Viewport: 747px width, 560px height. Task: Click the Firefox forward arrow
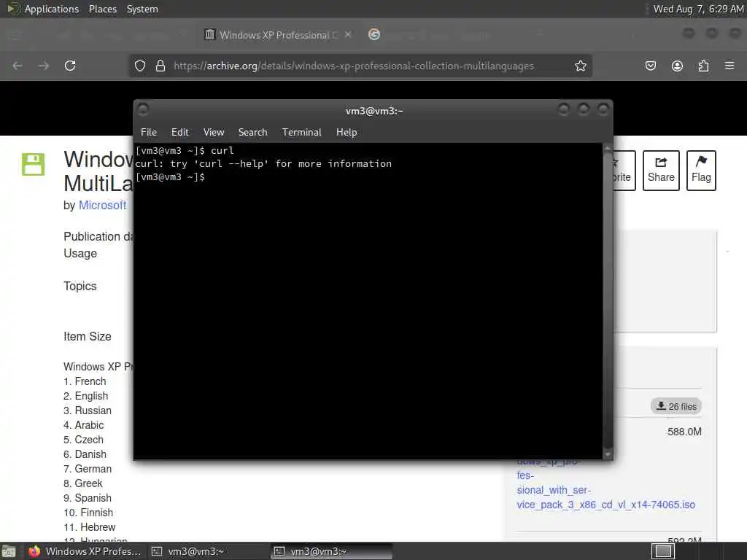tap(44, 66)
